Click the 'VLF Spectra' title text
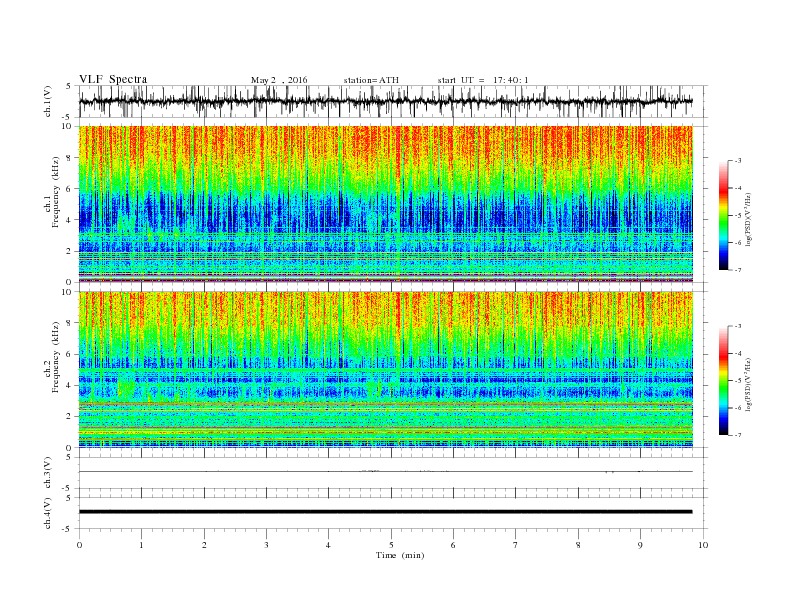This screenshot has width=792, height=612. click(x=113, y=79)
